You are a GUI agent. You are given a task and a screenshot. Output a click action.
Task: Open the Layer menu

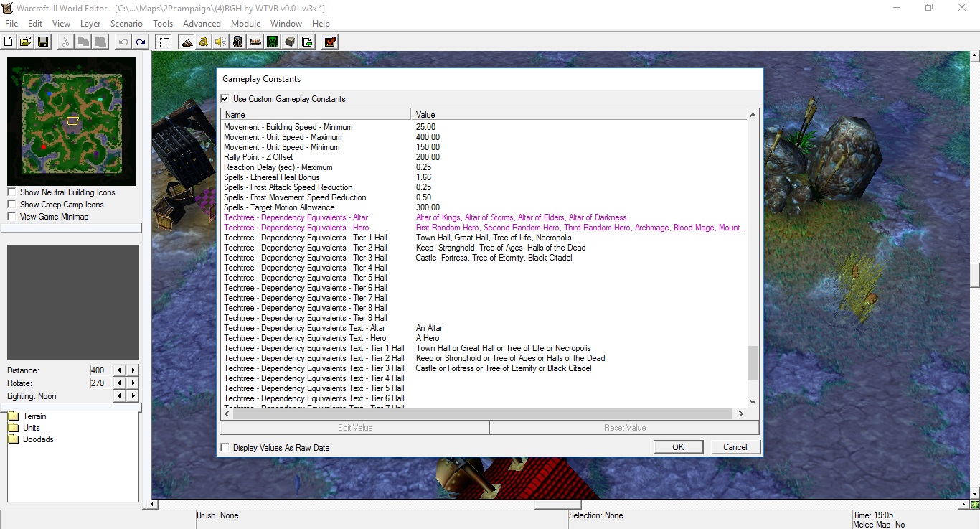coord(90,24)
